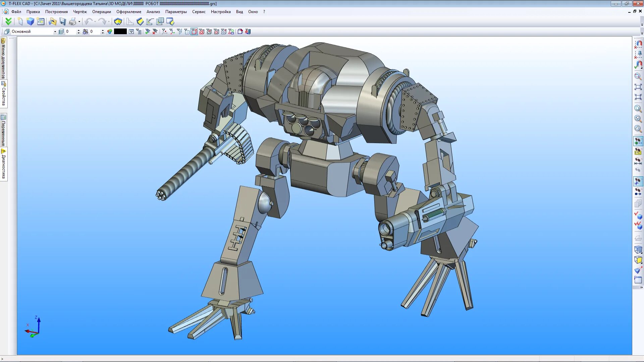
Task: Toggle the highlighted face selection filter
Action: click(x=194, y=32)
